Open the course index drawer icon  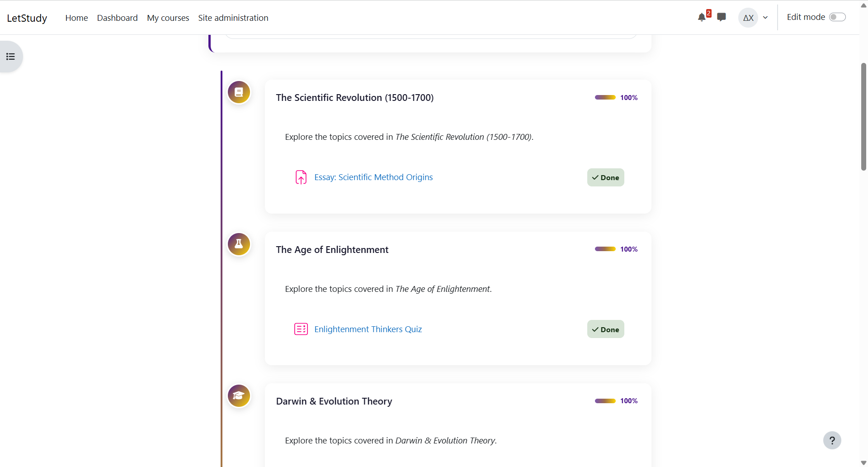click(10, 57)
